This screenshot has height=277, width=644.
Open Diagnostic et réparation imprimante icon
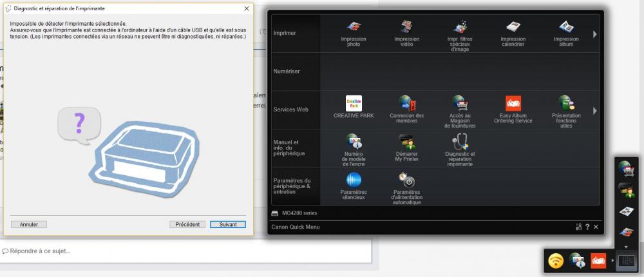[460, 150]
